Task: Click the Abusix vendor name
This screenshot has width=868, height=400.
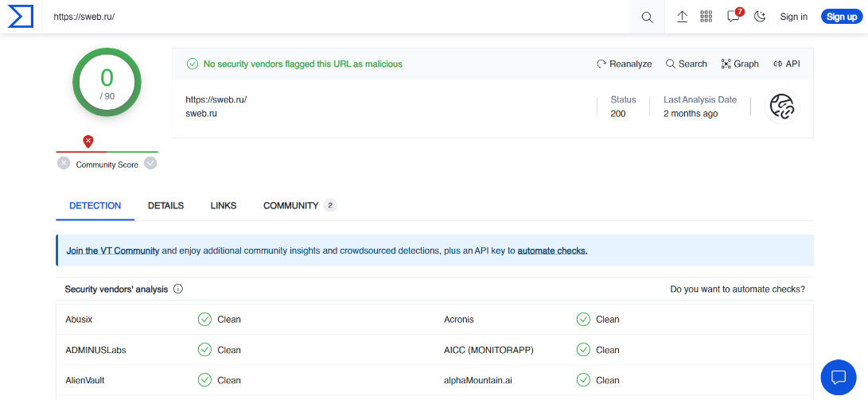Action: pyautogui.click(x=79, y=319)
